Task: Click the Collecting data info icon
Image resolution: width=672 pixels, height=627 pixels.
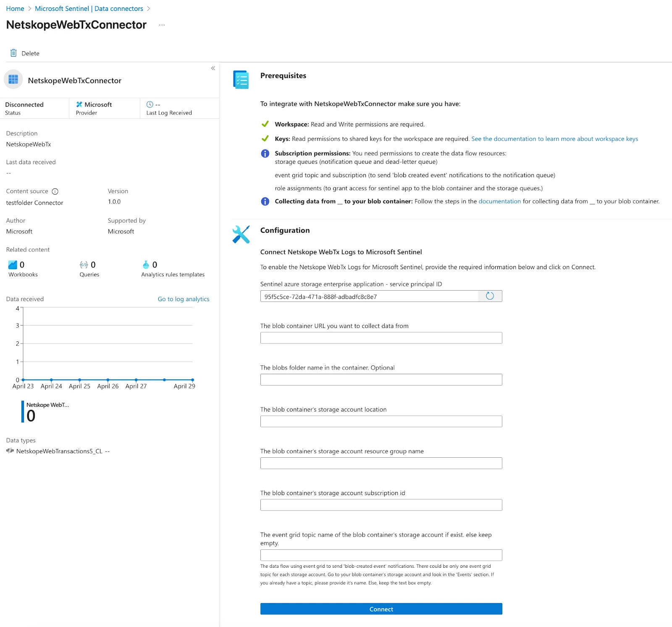Action: click(265, 201)
